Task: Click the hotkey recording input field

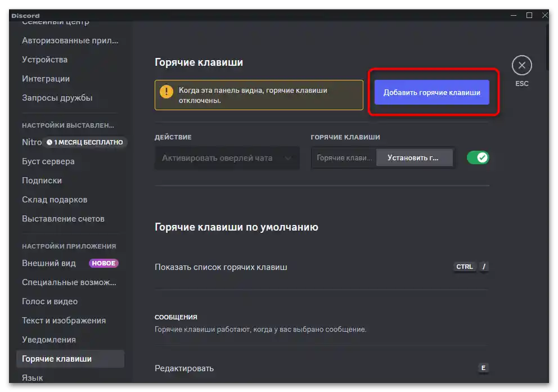Action: [x=344, y=158]
